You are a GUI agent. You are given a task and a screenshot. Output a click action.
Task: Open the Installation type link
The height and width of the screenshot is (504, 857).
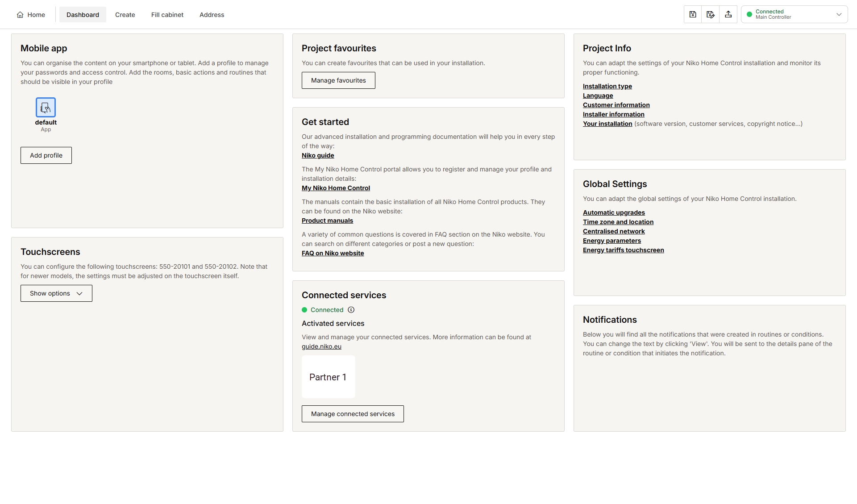(x=607, y=86)
